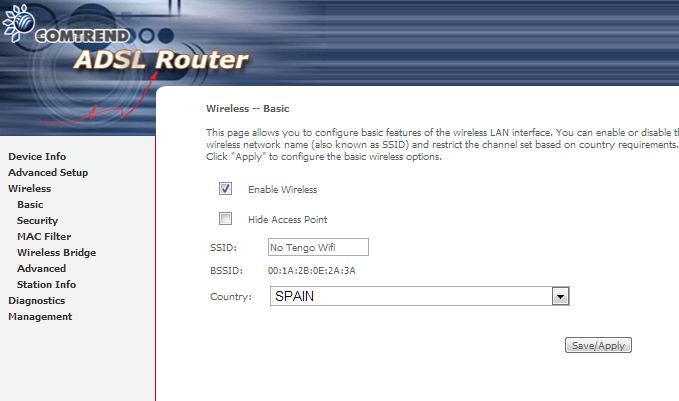Click the SPAIN country value
The width and height of the screenshot is (679, 401).
(294, 296)
